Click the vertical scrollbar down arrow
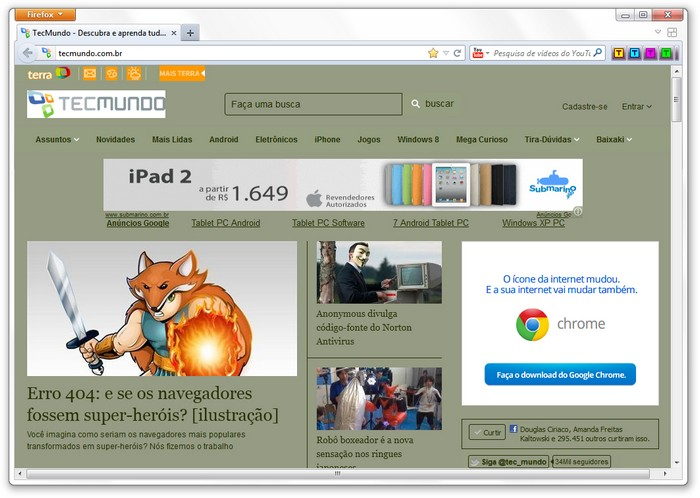The width and height of the screenshot is (700, 498). click(677, 463)
